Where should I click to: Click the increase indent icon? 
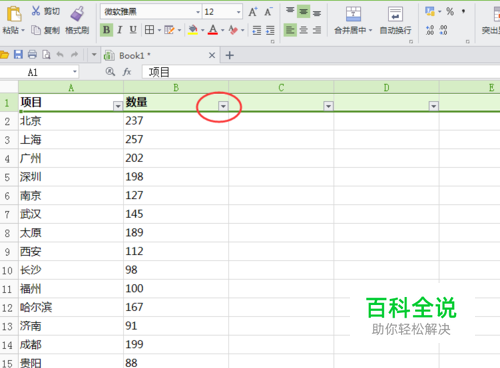(x=270, y=30)
